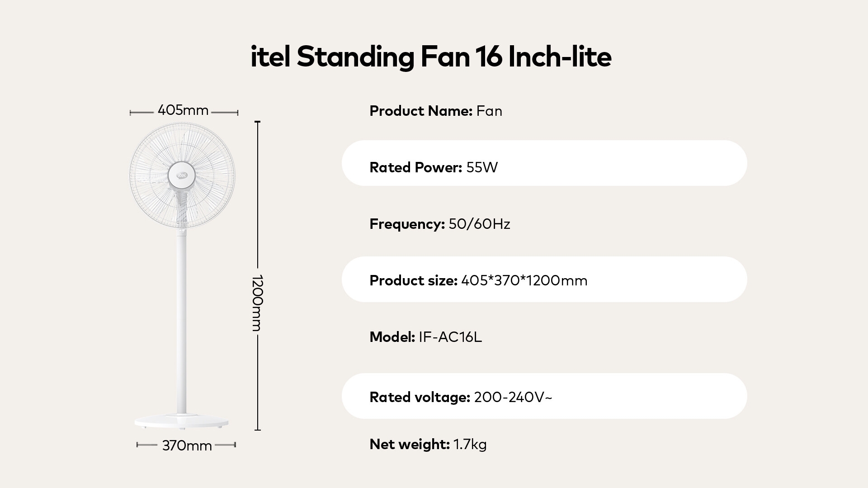Click the itel Standing Fan 16 Inch-lite title
Screen dimensions: 868x488
click(x=431, y=57)
